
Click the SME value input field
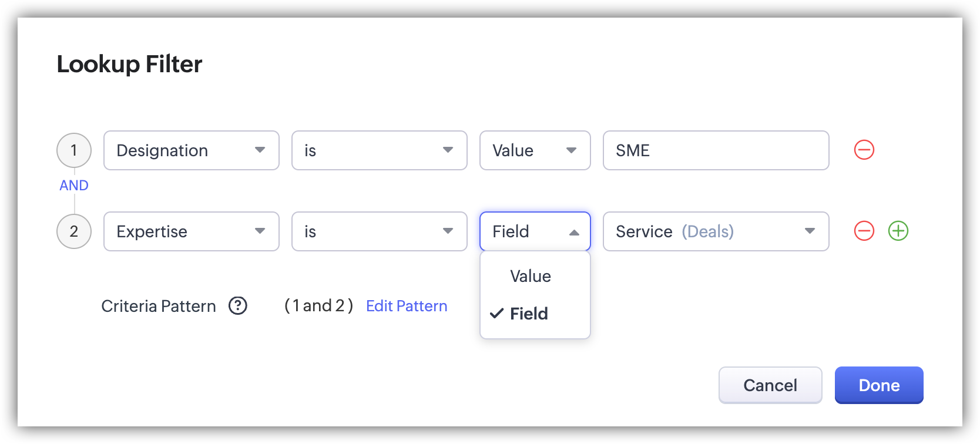tap(716, 150)
